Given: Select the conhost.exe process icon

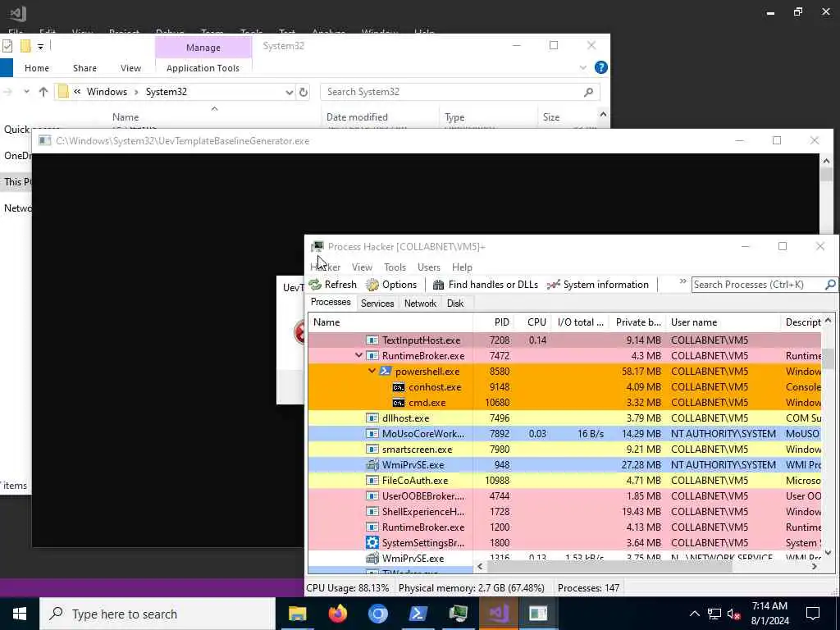Looking at the screenshot, I should (398, 387).
